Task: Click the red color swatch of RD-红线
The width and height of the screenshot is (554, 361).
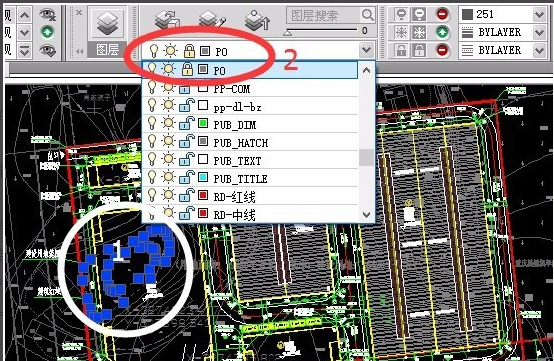Action: 203,195
